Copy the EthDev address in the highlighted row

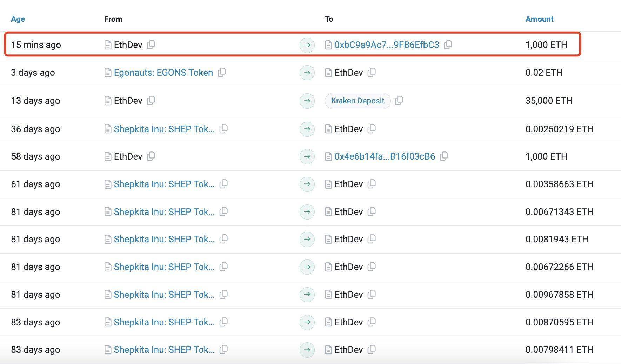click(151, 45)
